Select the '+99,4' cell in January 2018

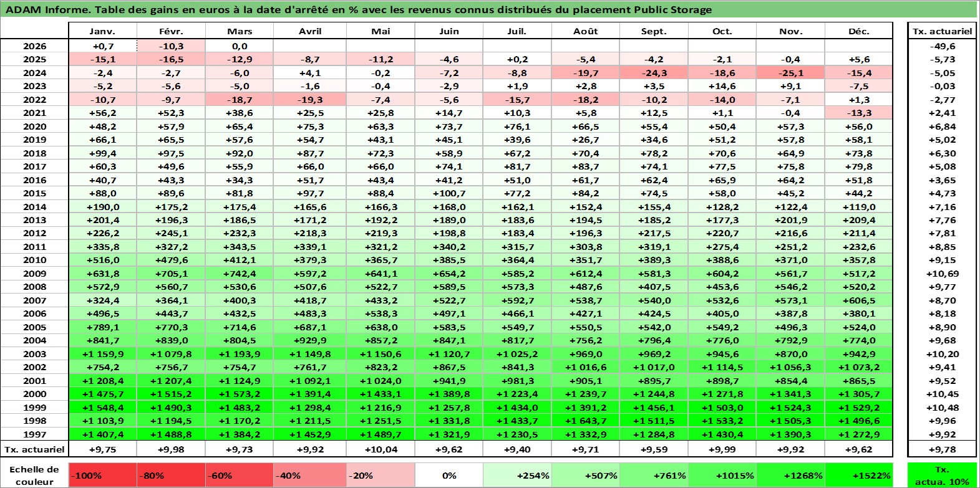click(102, 153)
